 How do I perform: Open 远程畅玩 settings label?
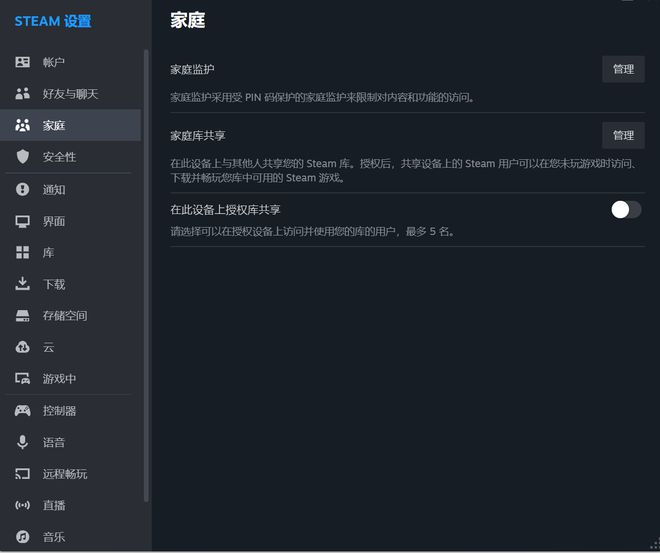tap(65, 474)
